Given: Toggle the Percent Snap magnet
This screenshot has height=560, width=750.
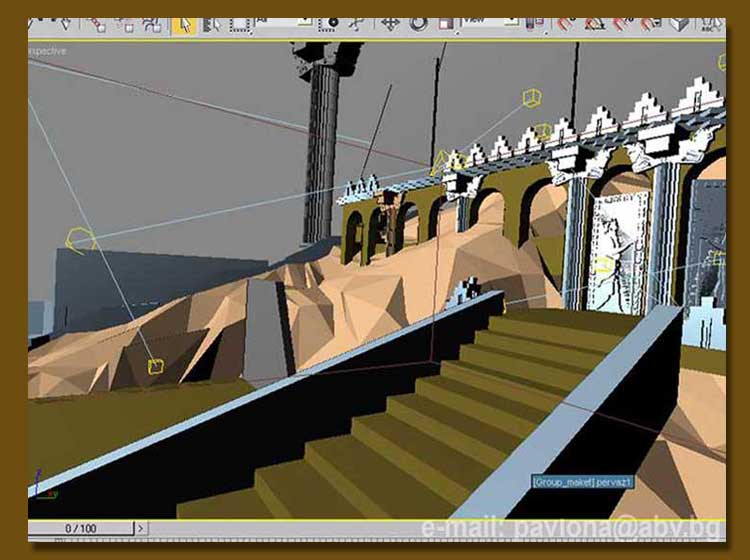Looking at the screenshot, I should click(622, 24).
